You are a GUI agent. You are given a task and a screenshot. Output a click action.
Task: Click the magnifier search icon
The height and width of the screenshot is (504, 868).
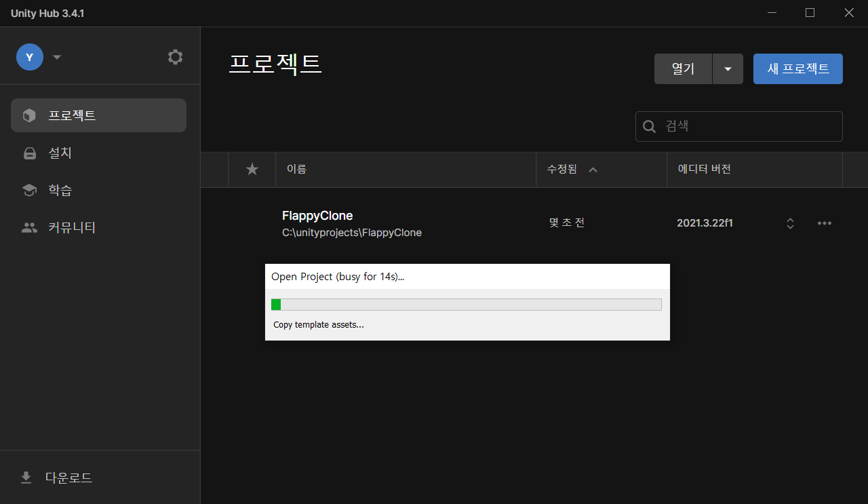point(650,127)
